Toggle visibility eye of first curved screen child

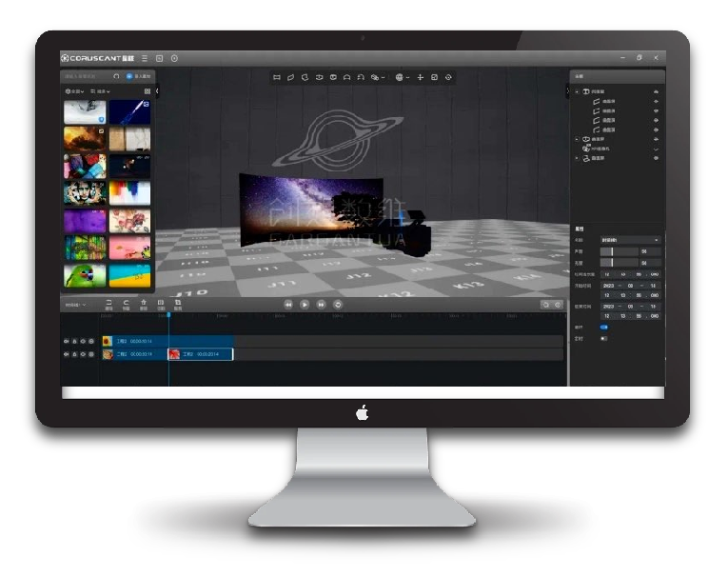(656, 101)
